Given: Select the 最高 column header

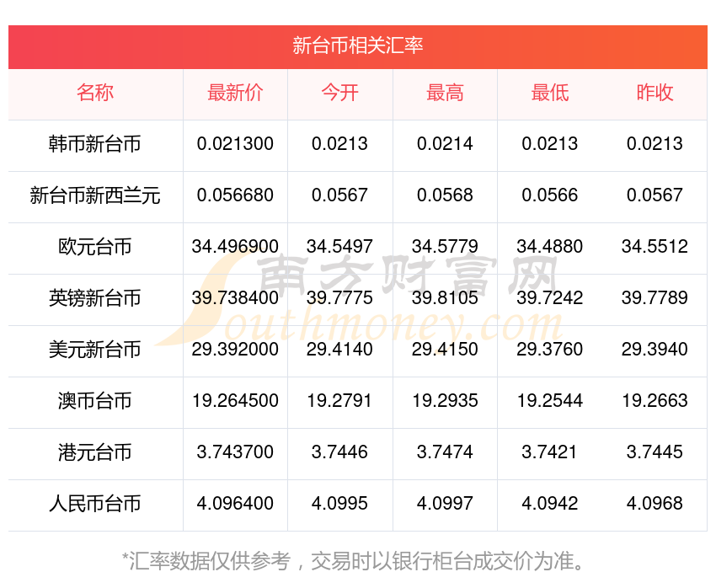Looking at the screenshot, I should tap(445, 93).
